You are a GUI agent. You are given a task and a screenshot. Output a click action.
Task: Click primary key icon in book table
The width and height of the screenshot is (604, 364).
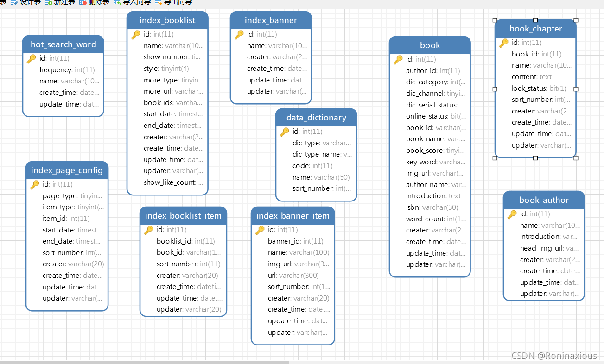pos(398,60)
